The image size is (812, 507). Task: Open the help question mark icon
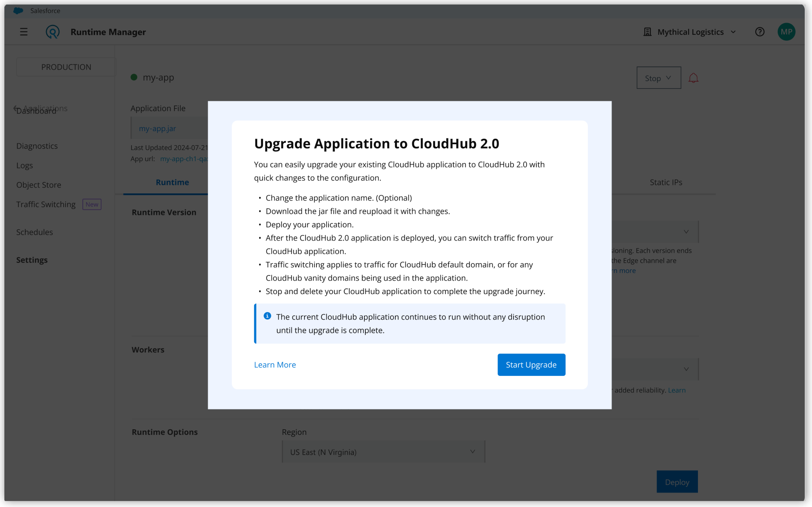760,32
